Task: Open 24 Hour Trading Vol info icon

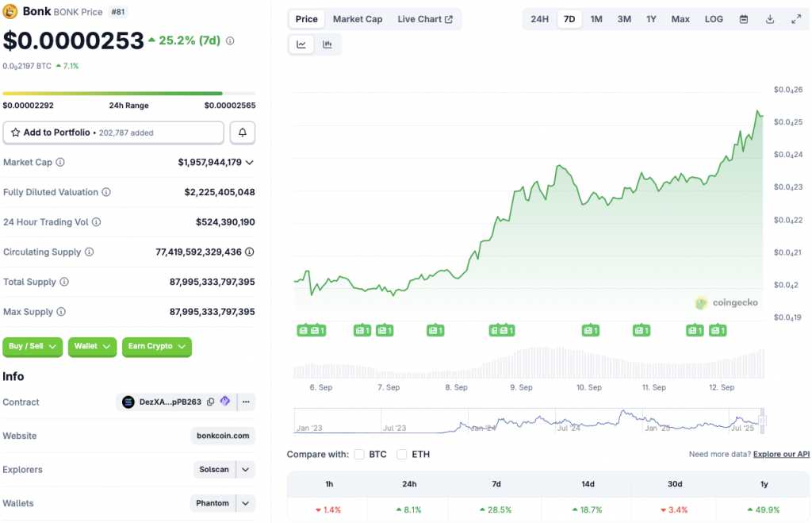Action: pos(96,222)
